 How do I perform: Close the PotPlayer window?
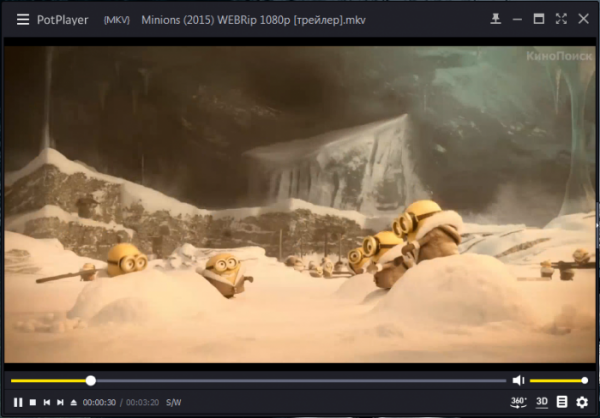[583, 19]
